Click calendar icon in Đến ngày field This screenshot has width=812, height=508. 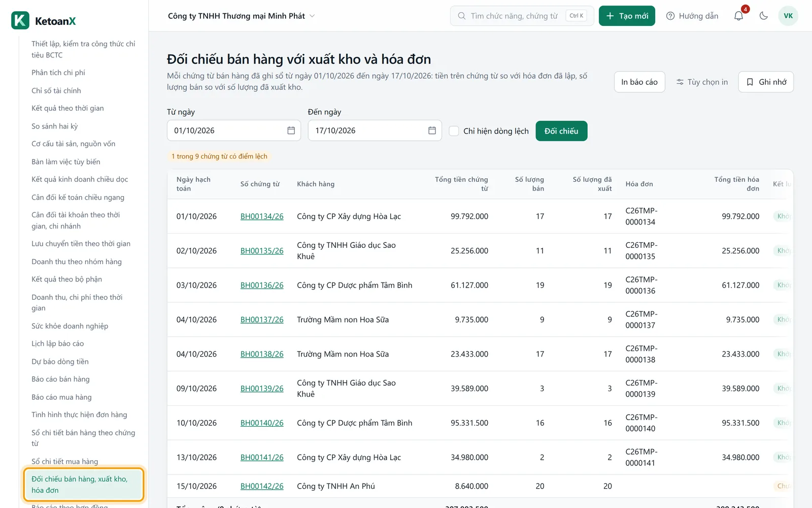click(432, 131)
